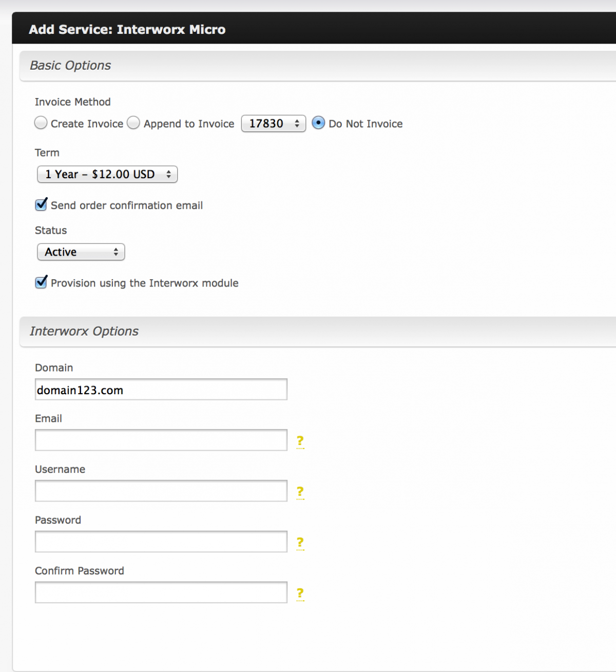The height and width of the screenshot is (672, 616).
Task: Select the Password input box
Action: 161,542
